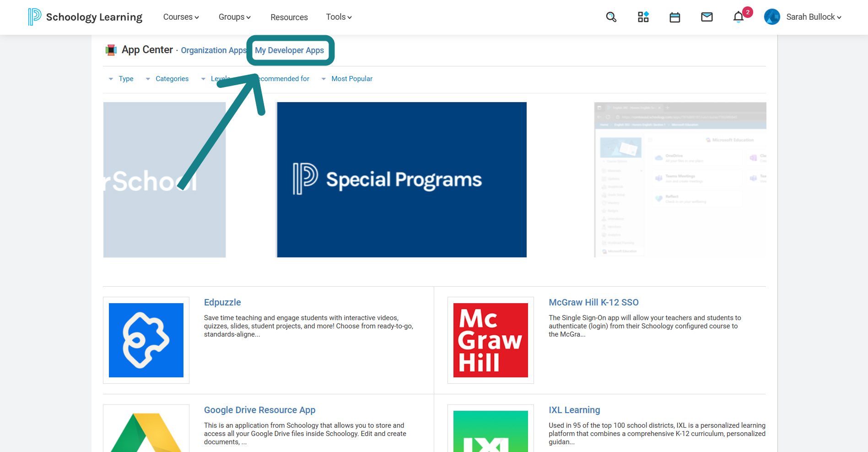
Task: Open the calendar icon
Action: point(675,17)
